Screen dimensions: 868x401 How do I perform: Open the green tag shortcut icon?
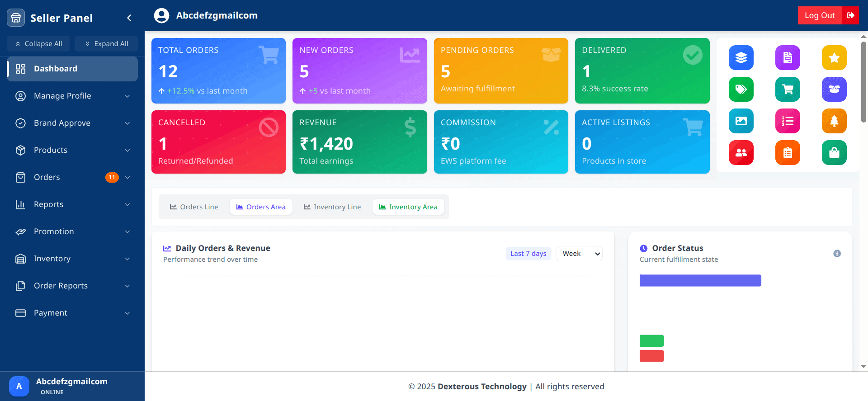(x=741, y=90)
